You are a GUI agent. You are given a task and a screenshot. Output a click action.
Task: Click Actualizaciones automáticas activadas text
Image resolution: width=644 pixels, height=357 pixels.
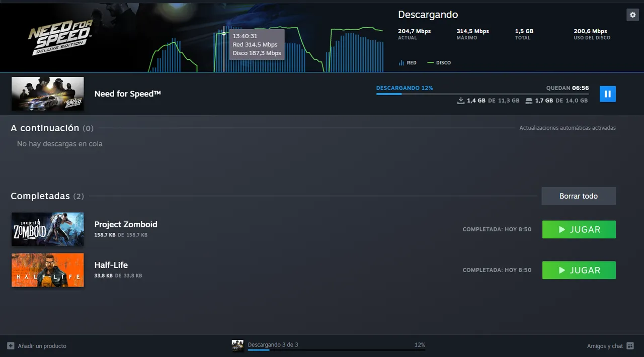point(568,128)
